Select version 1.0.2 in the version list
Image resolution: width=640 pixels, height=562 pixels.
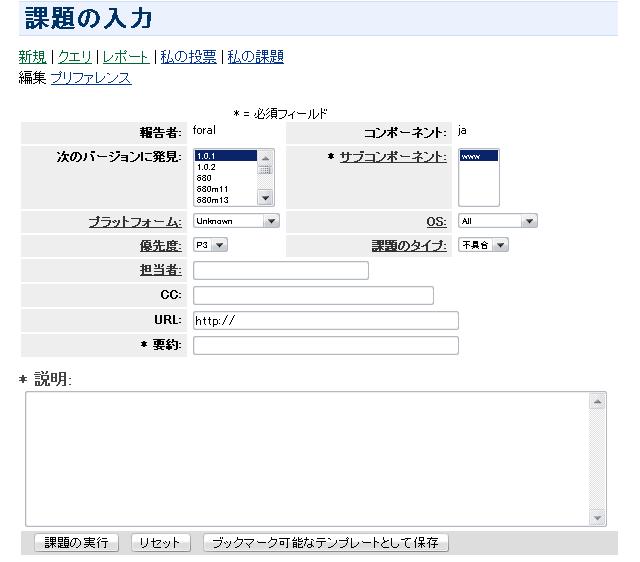coord(206,167)
